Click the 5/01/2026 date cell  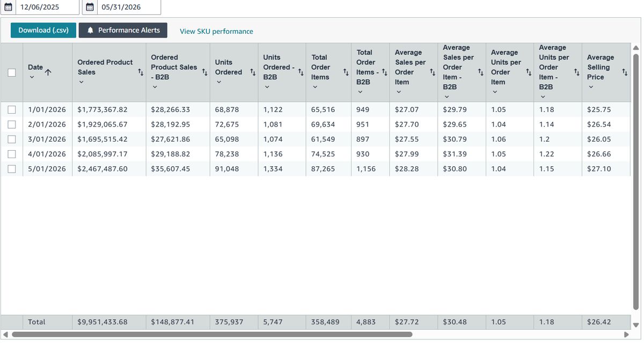47,169
